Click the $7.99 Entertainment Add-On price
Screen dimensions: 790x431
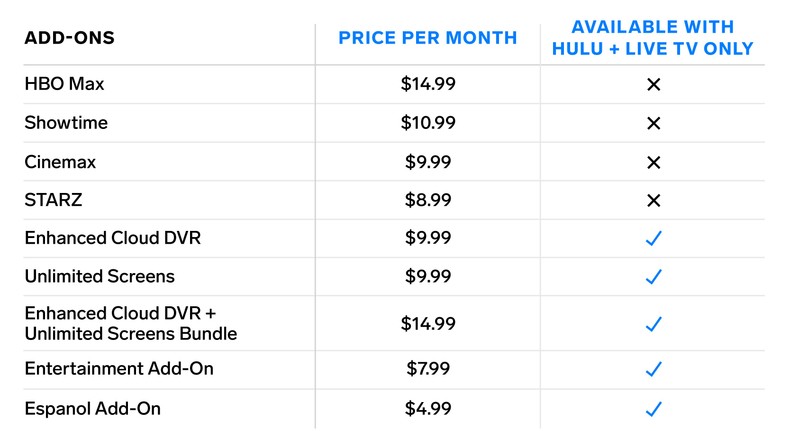pyautogui.click(x=427, y=369)
